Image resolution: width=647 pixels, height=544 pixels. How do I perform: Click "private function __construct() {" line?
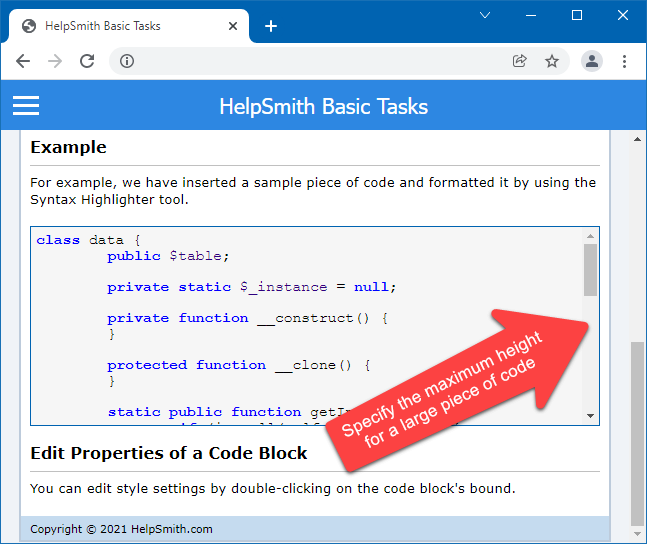tap(248, 318)
